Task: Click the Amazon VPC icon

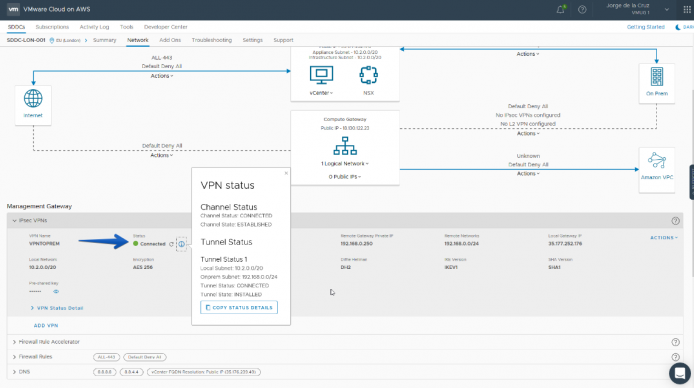Action: pyautogui.click(x=657, y=160)
